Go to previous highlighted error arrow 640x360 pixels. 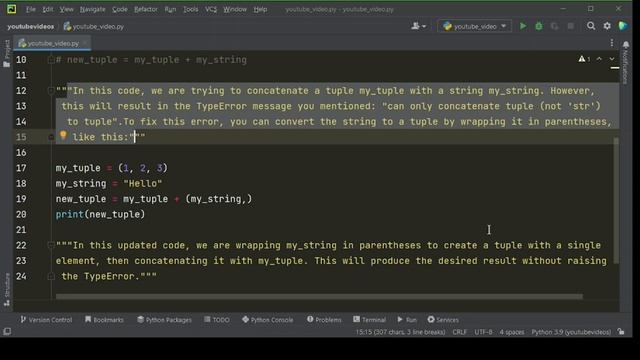(599, 59)
